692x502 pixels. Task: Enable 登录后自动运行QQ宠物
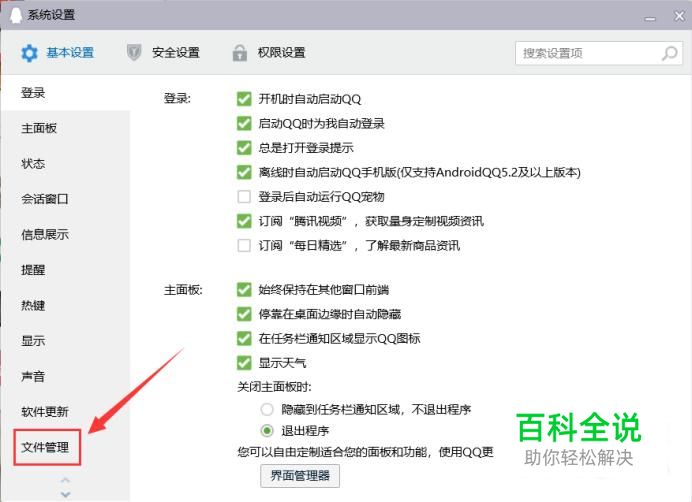tap(244, 196)
